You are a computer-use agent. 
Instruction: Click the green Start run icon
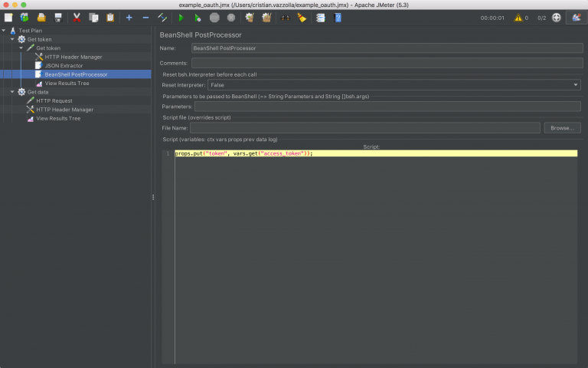[x=181, y=18]
